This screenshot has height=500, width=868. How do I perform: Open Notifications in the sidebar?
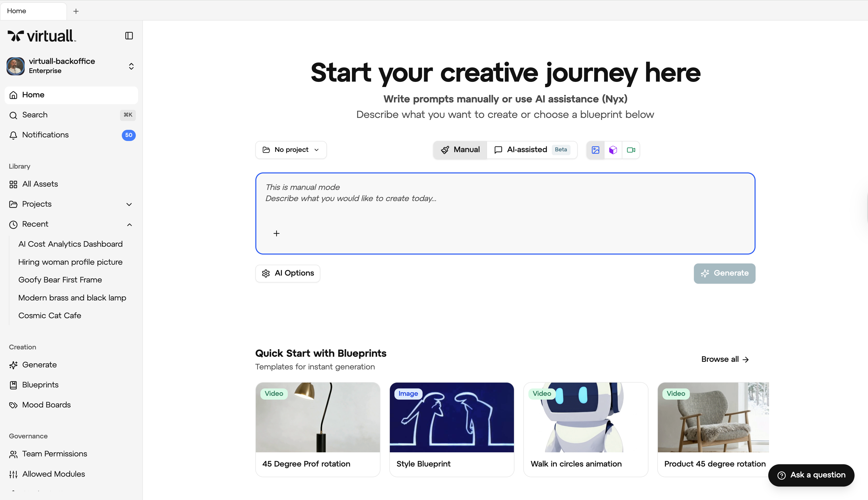pyautogui.click(x=71, y=135)
